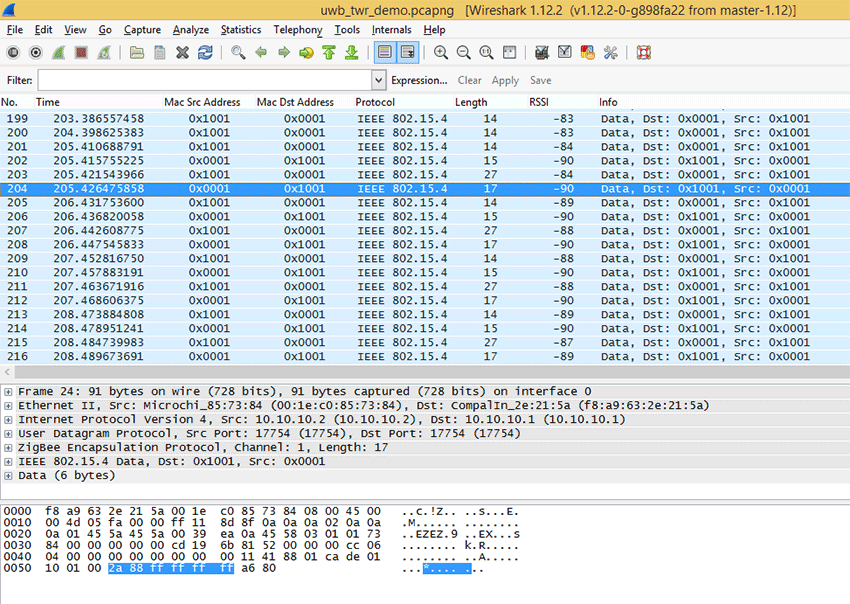The image size is (850, 604).
Task: Open the Statistics menu
Action: pyautogui.click(x=241, y=30)
